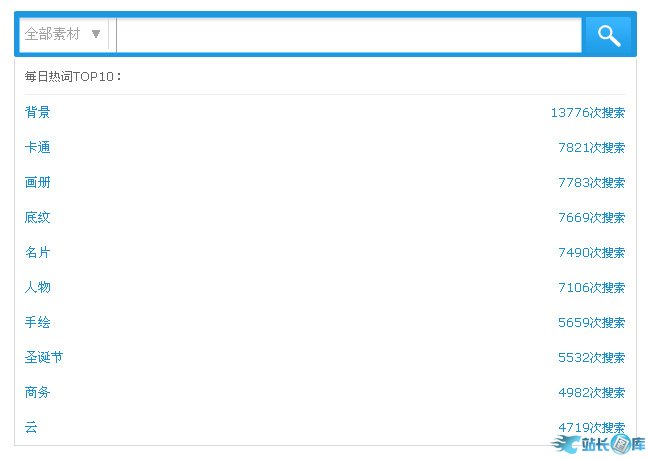
Task: Open the 全部素材 category dropdown
Action: coord(63,34)
